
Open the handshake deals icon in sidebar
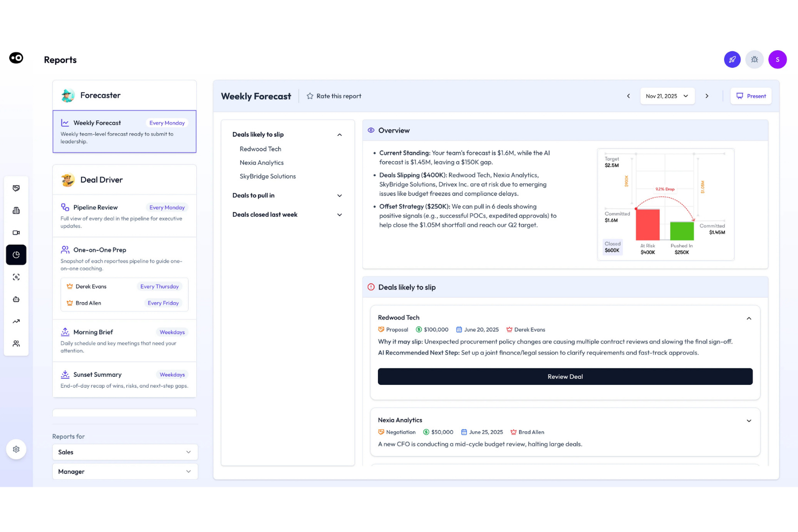pos(16,188)
